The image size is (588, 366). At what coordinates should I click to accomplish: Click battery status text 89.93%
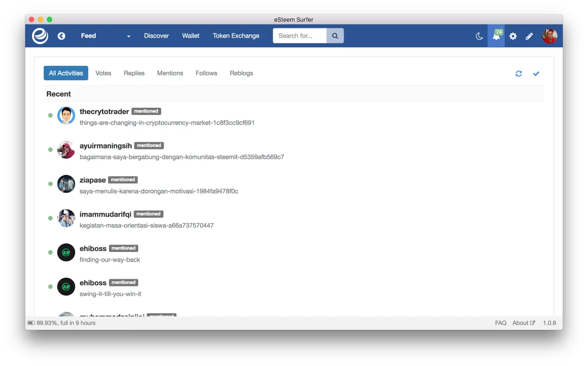tap(66, 323)
